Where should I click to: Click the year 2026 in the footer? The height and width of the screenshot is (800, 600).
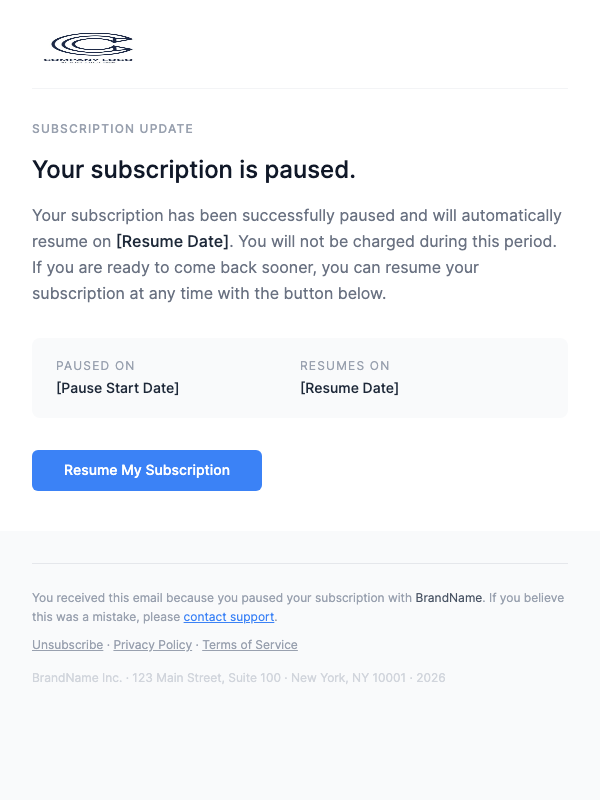coord(430,677)
